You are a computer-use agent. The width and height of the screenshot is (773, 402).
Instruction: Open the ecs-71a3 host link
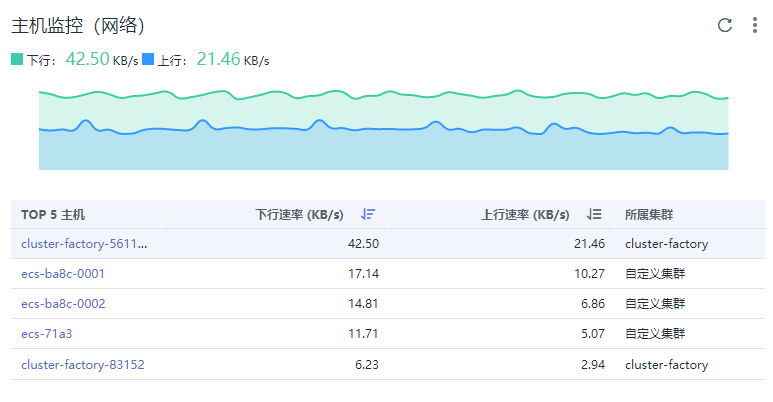point(48,333)
